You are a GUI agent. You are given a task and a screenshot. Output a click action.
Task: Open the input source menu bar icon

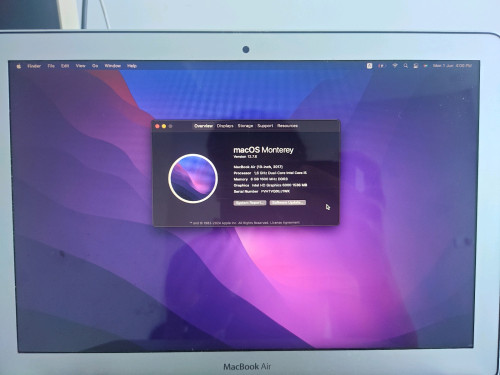[369, 66]
